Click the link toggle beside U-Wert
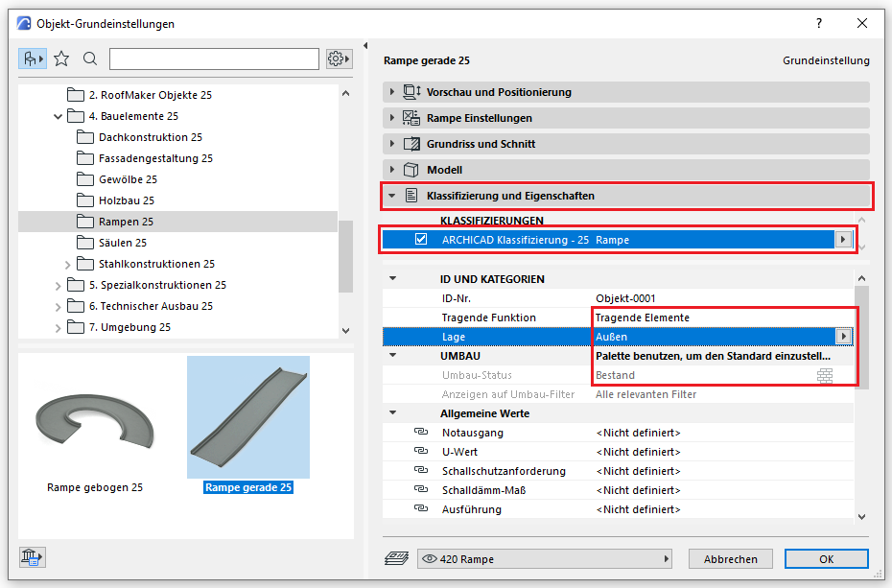Image resolution: width=892 pixels, height=588 pixels. 420,452
